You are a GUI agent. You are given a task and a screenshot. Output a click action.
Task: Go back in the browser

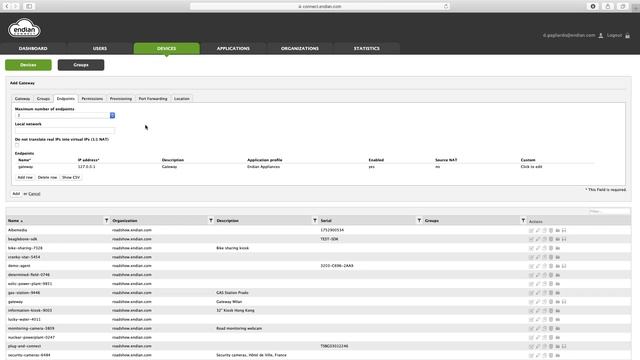[x=7, y=6]
